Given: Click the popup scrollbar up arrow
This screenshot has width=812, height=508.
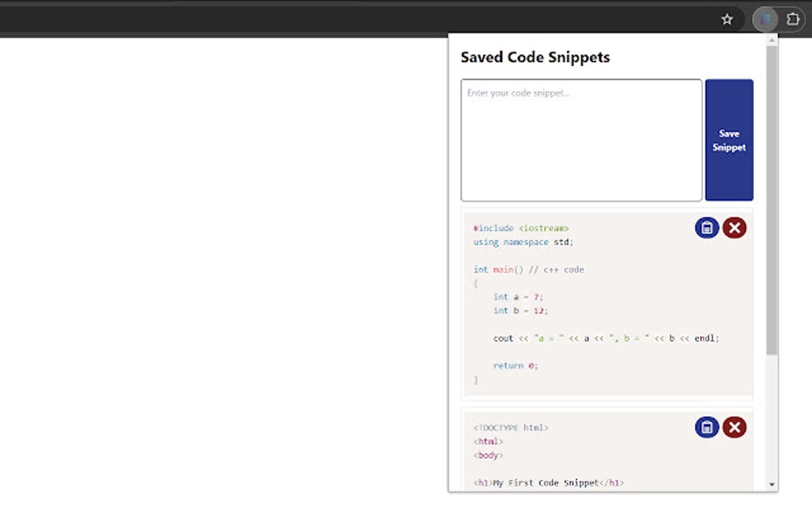Looking at the screenshot, I should (x=772, y=41).
